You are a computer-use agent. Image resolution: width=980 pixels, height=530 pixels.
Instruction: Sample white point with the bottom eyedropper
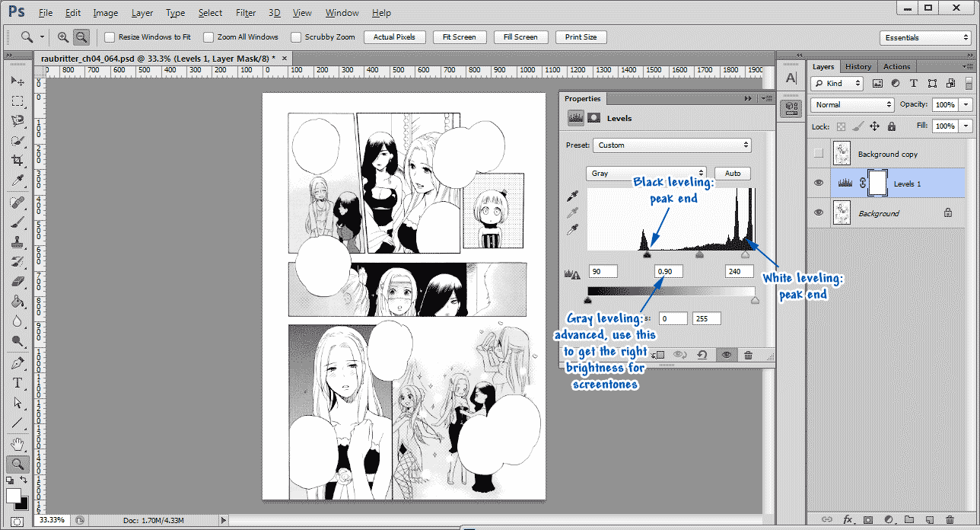(574, 229)
